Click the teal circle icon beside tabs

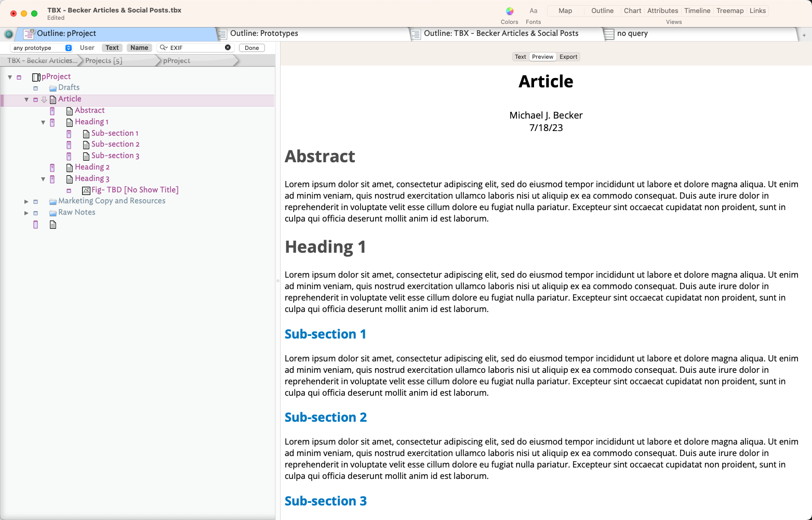(8, 34)
